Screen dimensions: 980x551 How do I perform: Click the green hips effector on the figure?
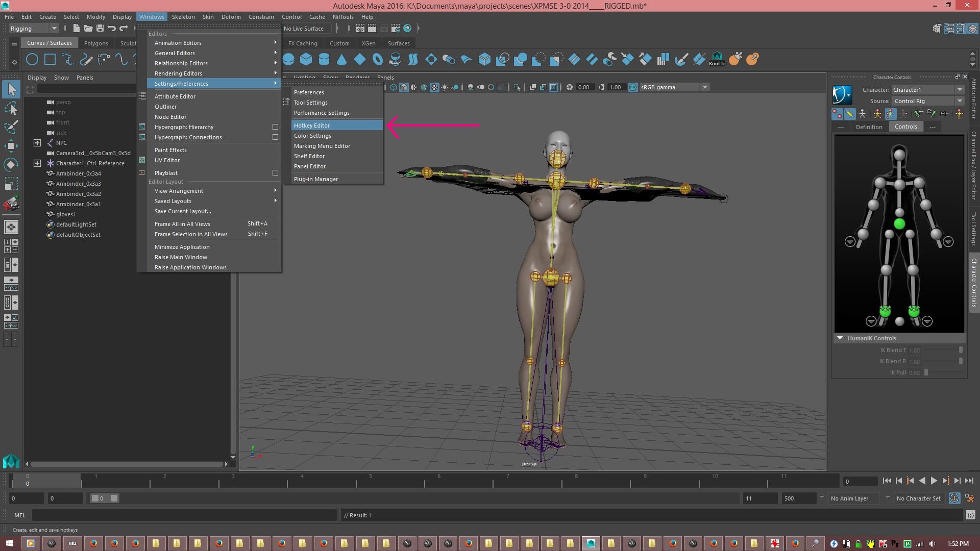point(899,223)
